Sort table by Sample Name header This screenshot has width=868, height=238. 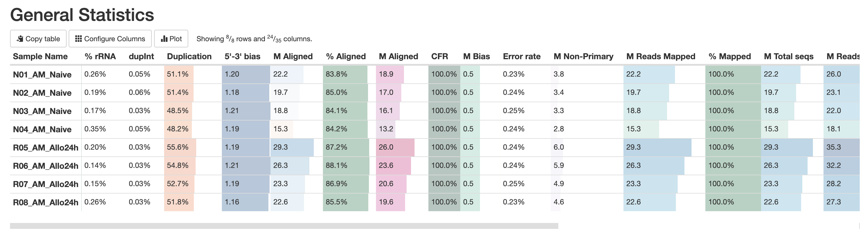pyautogui.click(x=40, y=56)
